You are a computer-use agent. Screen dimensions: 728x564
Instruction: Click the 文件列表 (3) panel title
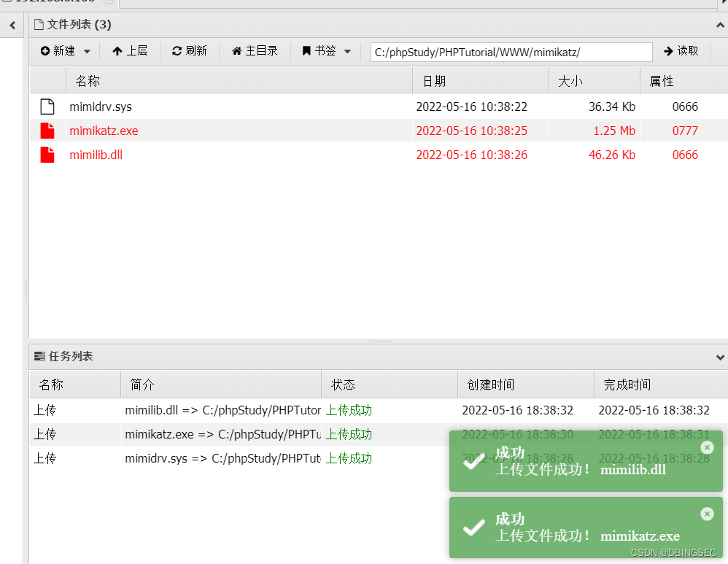pos(79,25)
